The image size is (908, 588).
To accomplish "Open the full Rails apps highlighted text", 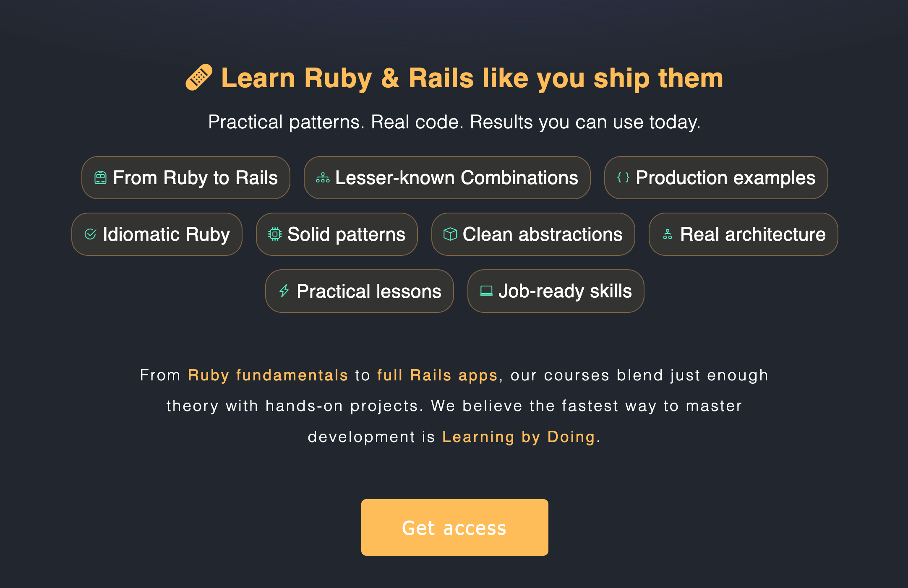I will pyautogui.click(x=437, y=375).
